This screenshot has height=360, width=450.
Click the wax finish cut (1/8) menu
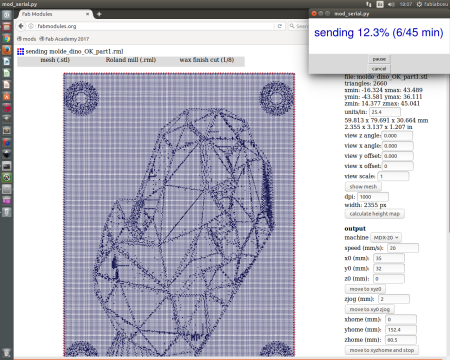[207, 60]
